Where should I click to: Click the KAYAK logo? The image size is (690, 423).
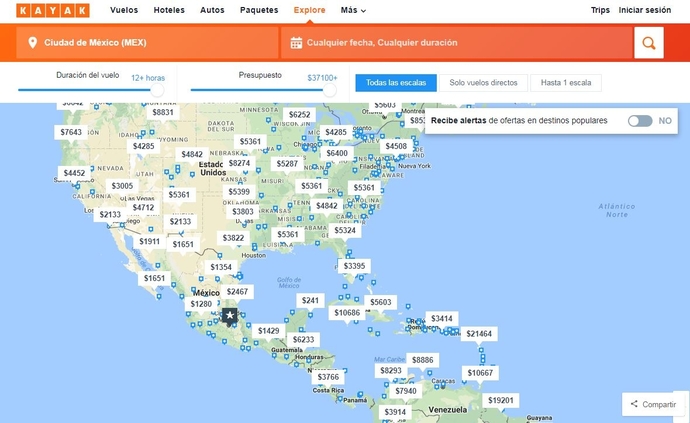(x=53, y=10)
